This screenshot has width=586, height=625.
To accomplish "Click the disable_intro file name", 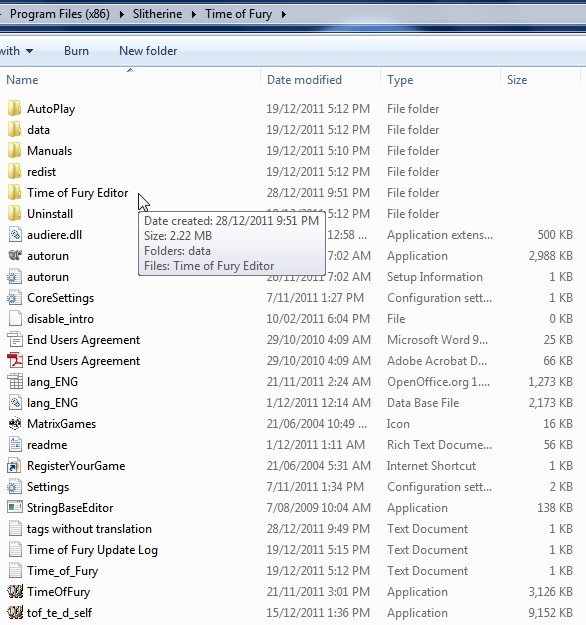I will [60, 319].
